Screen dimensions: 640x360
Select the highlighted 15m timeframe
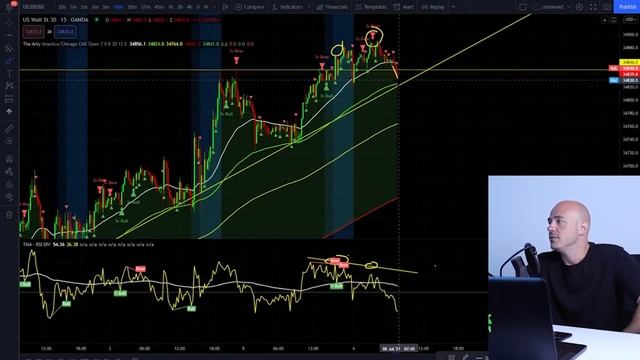pos(118,7)
